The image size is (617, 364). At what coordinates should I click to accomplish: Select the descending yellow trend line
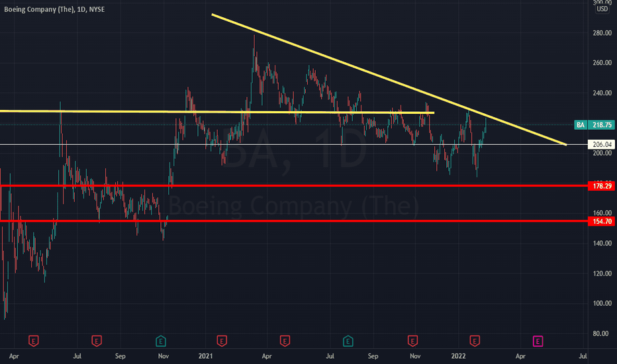pos(389,79)
